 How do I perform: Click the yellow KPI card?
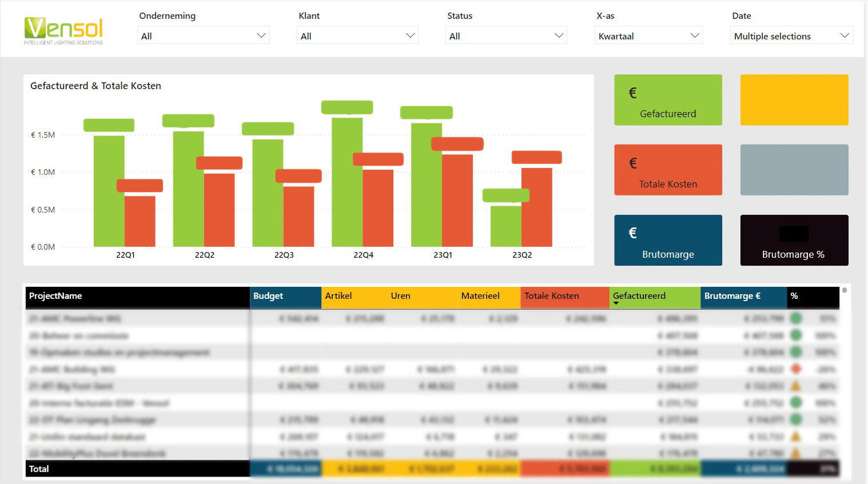pyautogui.click(x=794, y=99)
